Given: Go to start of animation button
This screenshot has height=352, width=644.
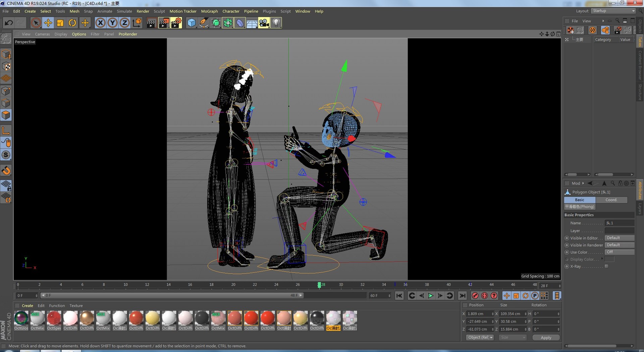Looking at the screenshot, I should (399, 296).
